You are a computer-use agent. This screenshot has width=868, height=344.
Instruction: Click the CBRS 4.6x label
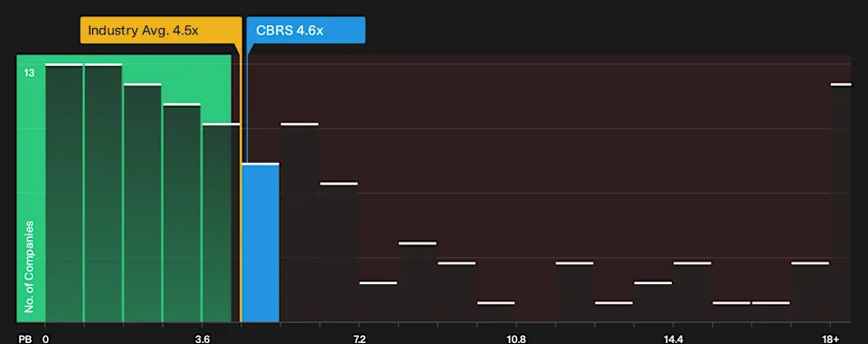coord(306,30)
